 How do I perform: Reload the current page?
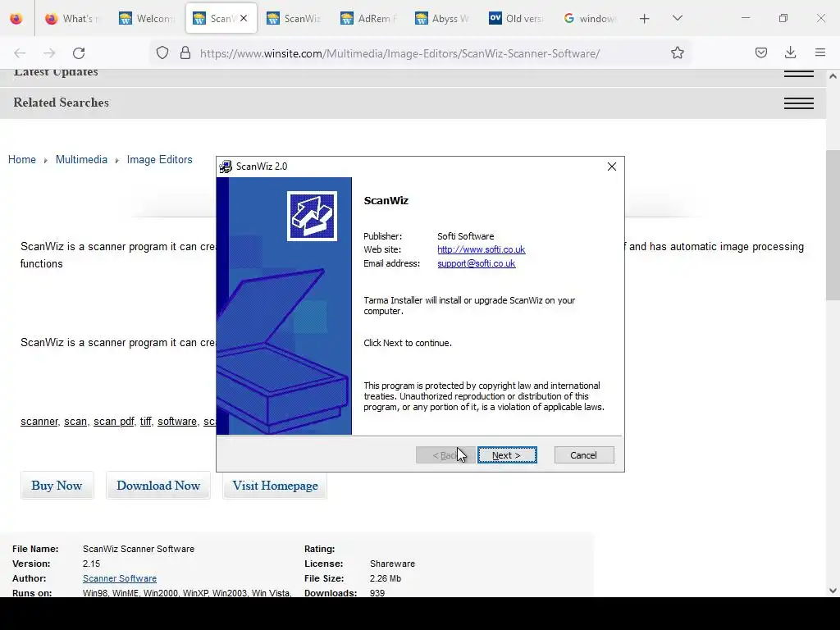79,53
